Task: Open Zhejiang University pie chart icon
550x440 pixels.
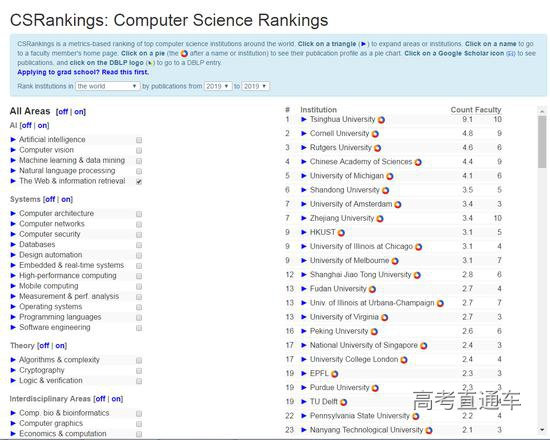Action: coord(380,219)
